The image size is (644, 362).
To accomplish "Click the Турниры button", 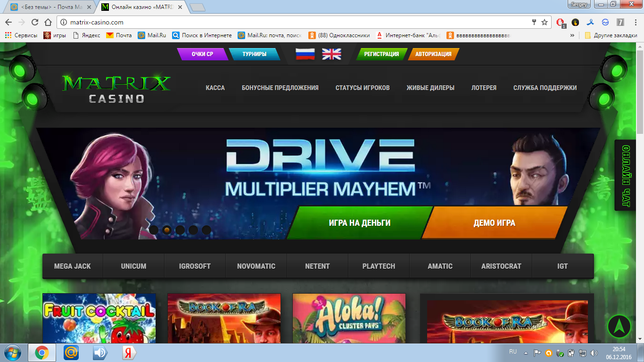I will [x=255, y=54].
